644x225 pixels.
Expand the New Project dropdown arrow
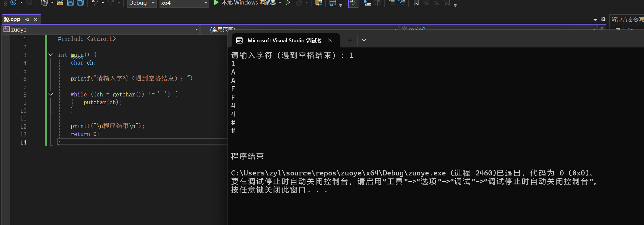pos(52,3)
